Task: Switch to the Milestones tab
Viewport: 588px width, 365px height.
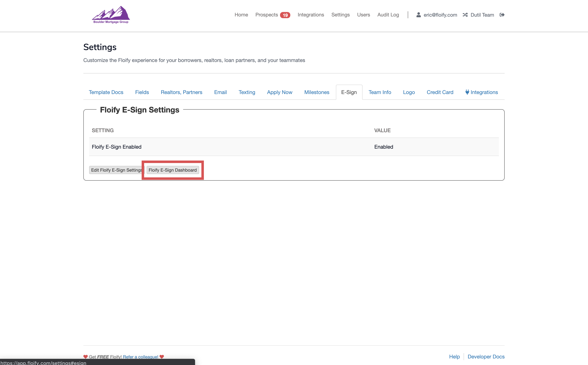Action: 317,92
